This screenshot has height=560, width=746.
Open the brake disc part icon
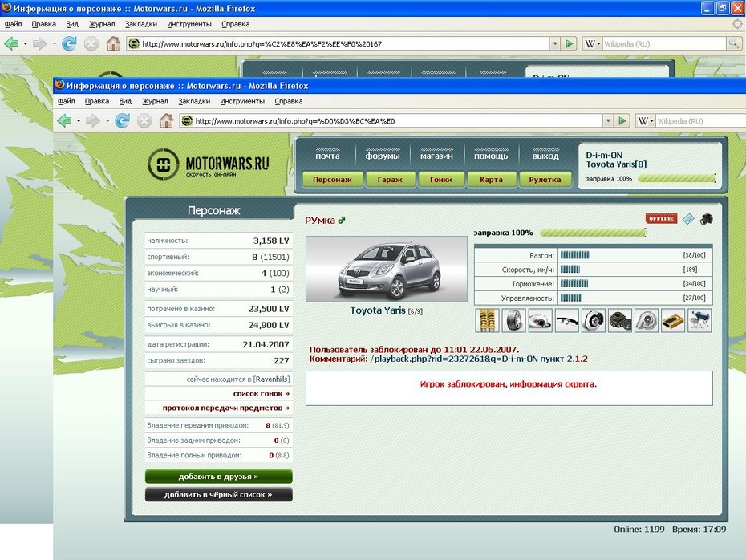[x=594, y=320]
